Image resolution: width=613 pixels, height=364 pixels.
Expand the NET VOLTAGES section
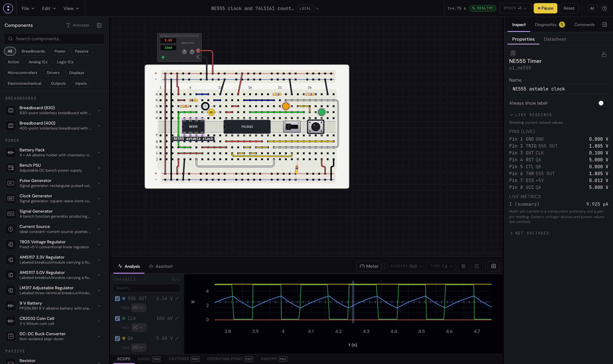coord(529,233)
